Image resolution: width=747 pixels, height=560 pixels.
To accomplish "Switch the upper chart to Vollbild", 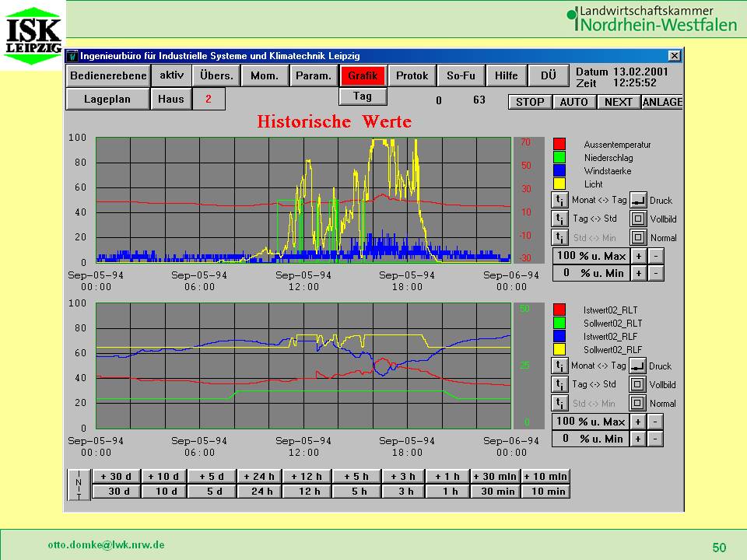I will pyautogui.click(x=638, y=219).
